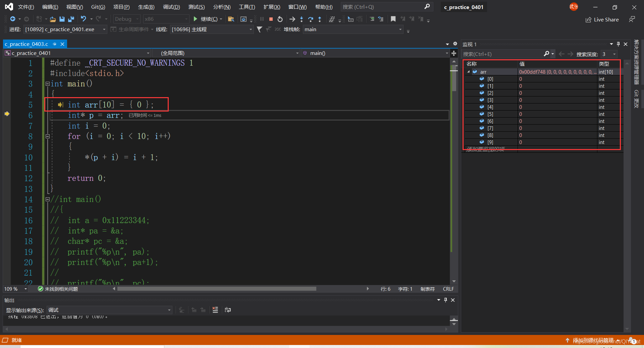Viewport: 644px width, 348px height.
Task: Click the thread filter funnel icon
Action: pos(259,29)
